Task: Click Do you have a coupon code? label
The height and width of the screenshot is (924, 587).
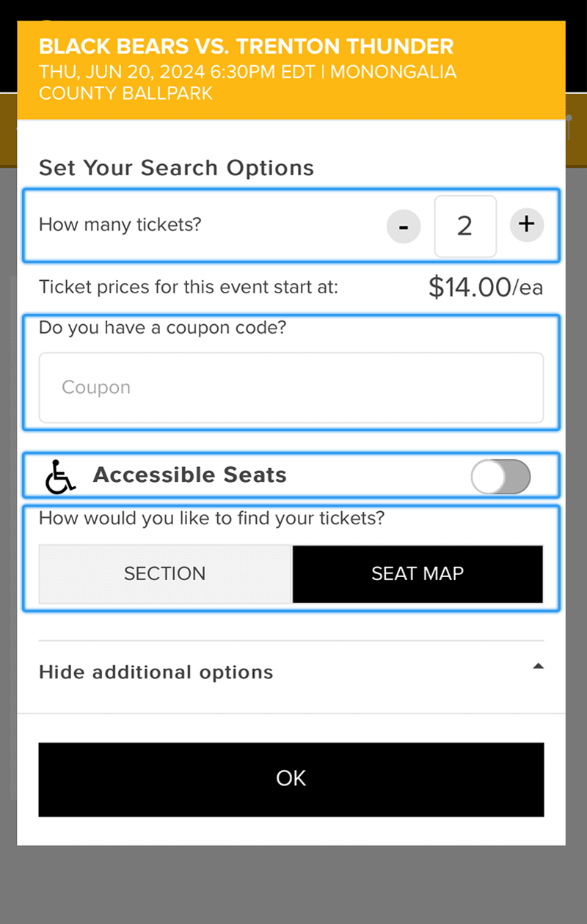Action: point(162,327)
